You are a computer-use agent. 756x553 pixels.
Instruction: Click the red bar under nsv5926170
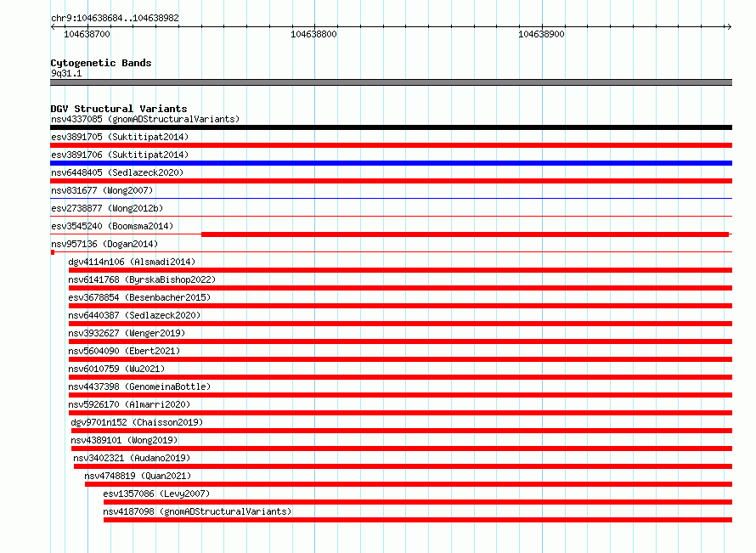400,413
